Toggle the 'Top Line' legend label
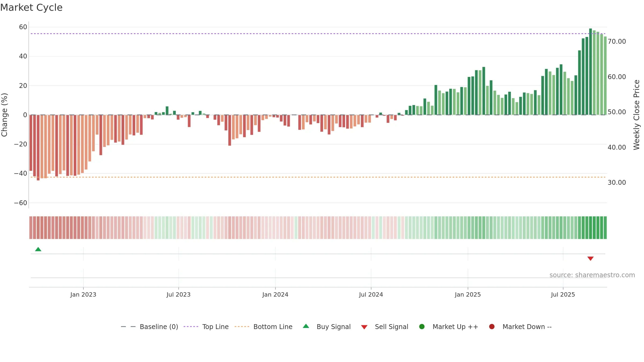This screenshot has height=362, width=644. [215, 327]
